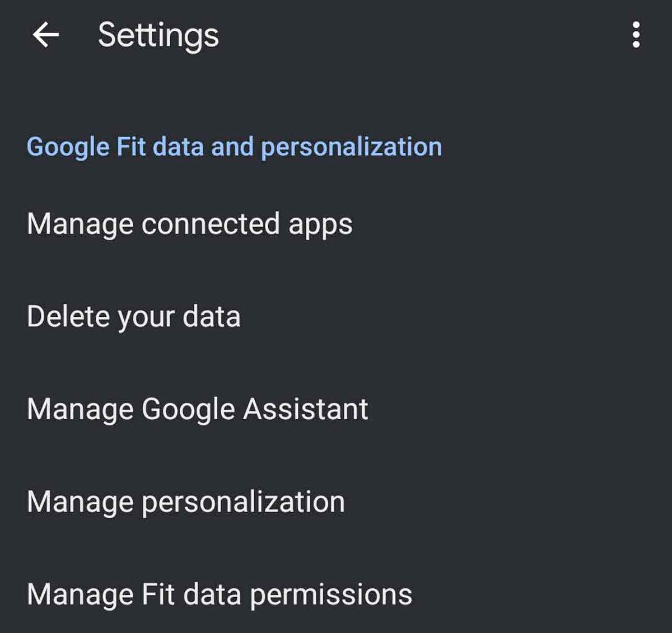Select the Settings title in the header

coord(158,35)
